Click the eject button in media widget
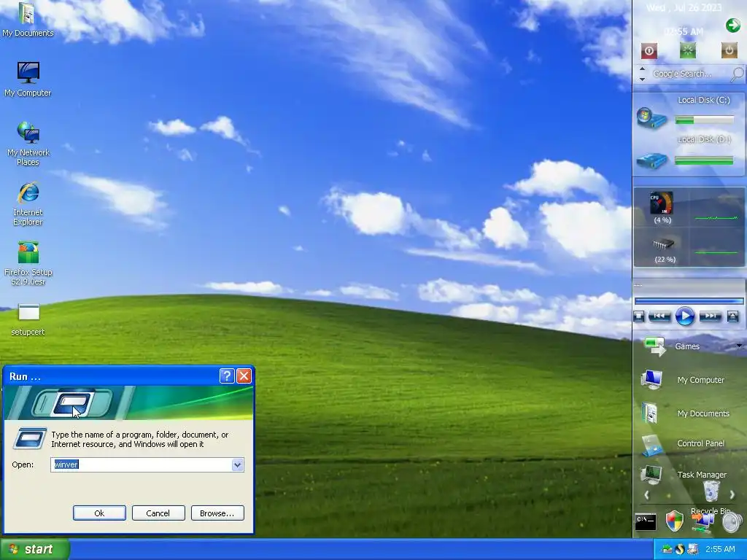 [732, 316]
